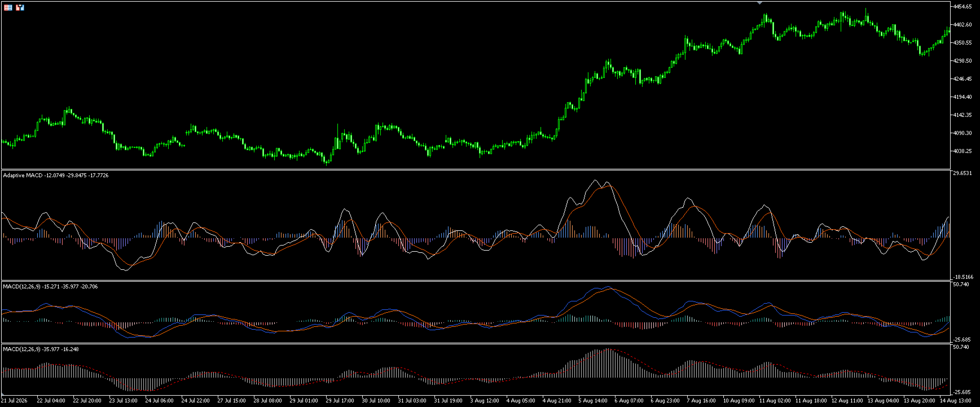Click the 14 Aug 13:00 time label
Viewport: 980px width, 407px height.
955,401
